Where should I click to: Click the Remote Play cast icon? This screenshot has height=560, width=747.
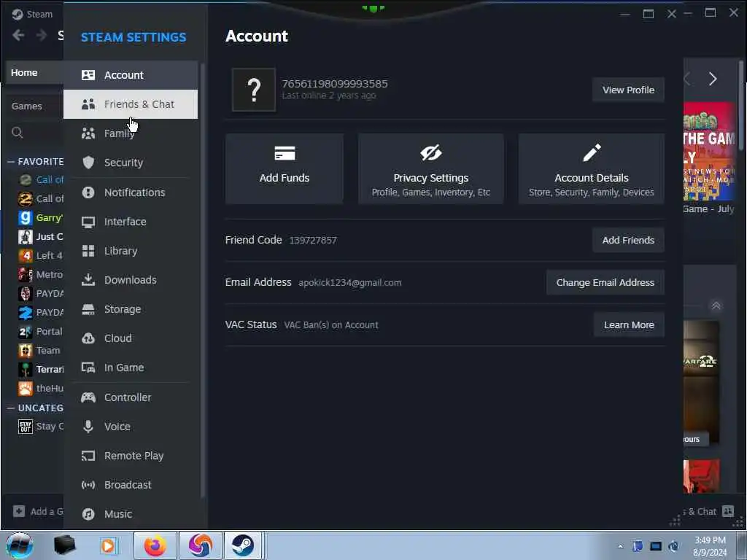88,456
